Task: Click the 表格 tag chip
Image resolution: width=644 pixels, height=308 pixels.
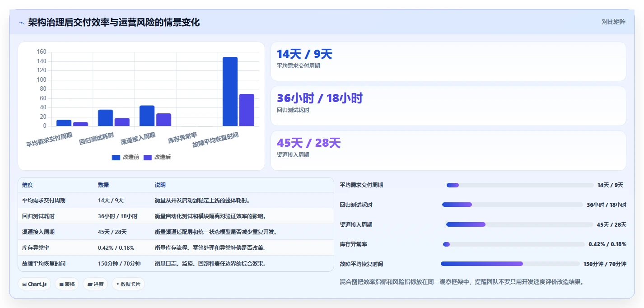Action: pyautogui.click(x=67, y=284)
